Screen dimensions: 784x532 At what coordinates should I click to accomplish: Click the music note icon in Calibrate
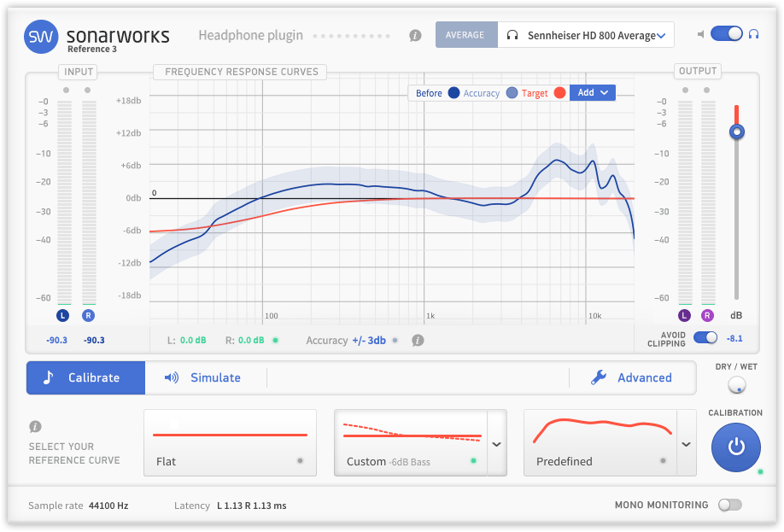coord(48,377)
